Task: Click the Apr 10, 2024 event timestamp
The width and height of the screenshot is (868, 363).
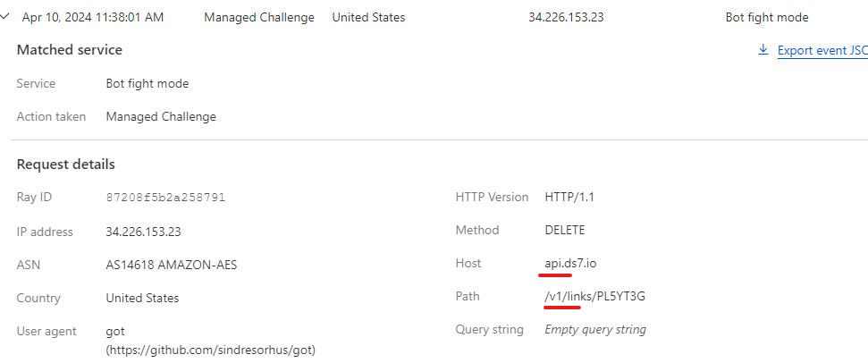Action: pos(91,17)
